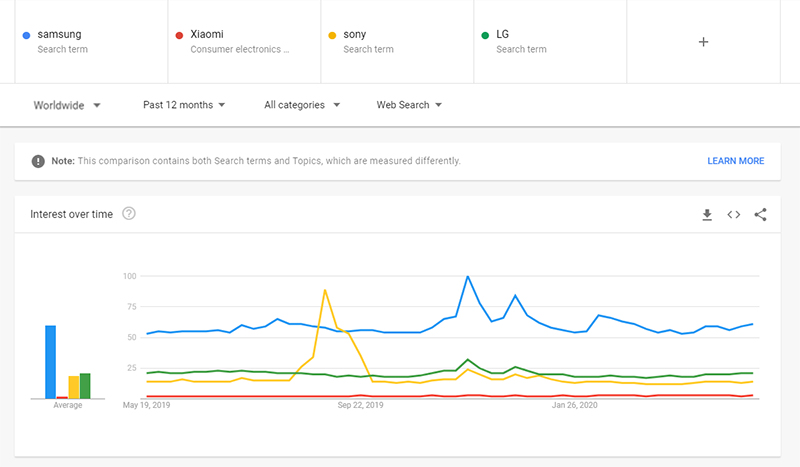800x467 pixels.
Task: Add a comparison term with plus icon
Action: [x=703, y=42]
